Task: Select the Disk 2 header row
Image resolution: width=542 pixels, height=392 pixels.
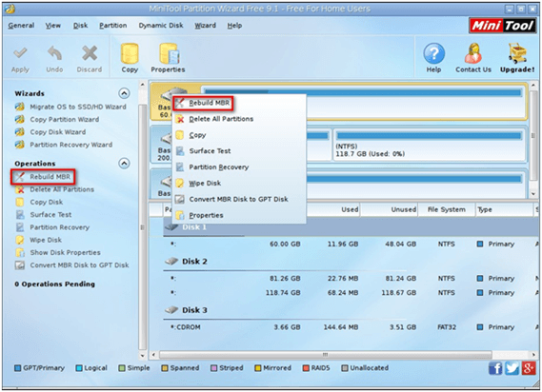Action: click(351, 262)
